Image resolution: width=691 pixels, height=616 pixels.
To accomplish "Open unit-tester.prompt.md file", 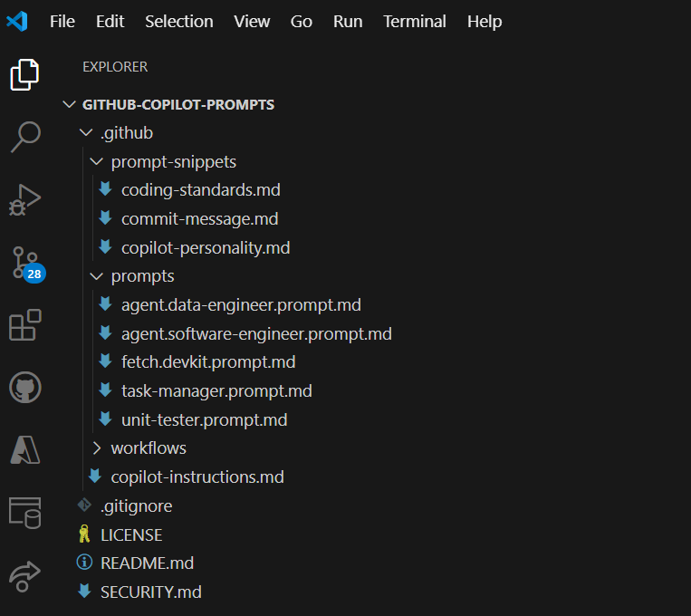I will click(205, 419).
